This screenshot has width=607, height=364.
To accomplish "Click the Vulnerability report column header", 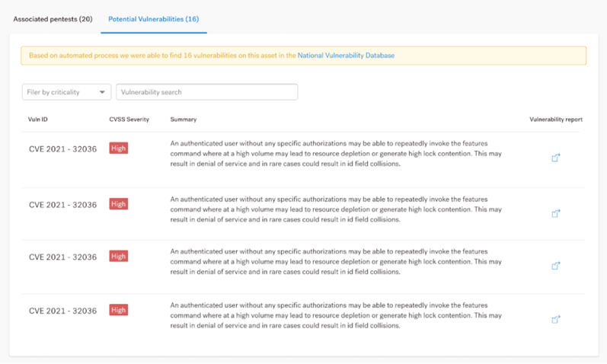I will 556,120.
